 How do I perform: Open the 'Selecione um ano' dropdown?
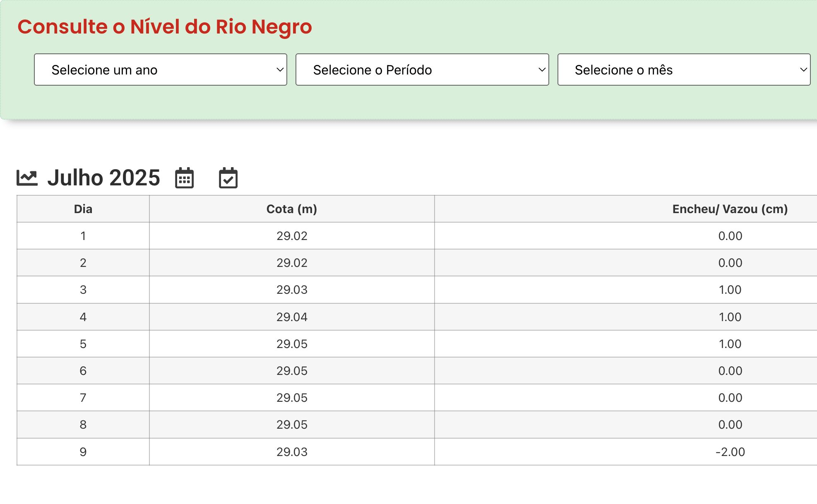(161, 70)
